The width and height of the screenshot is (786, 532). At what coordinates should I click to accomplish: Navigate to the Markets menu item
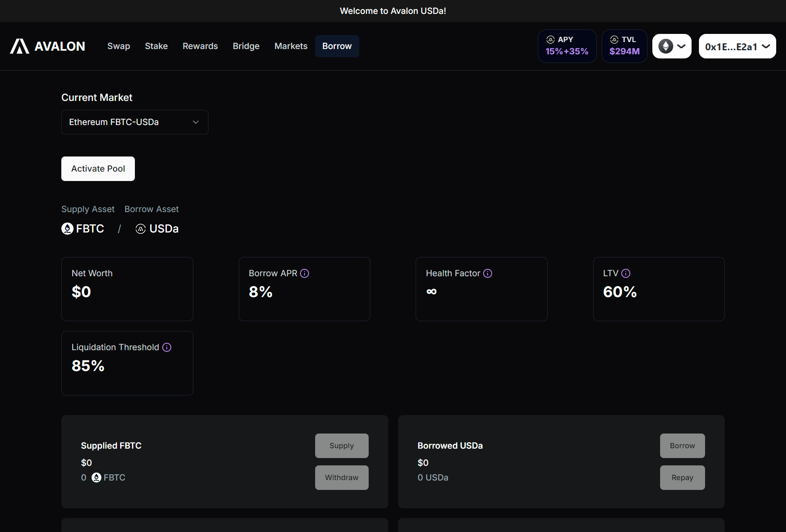(x=291, y=46)
